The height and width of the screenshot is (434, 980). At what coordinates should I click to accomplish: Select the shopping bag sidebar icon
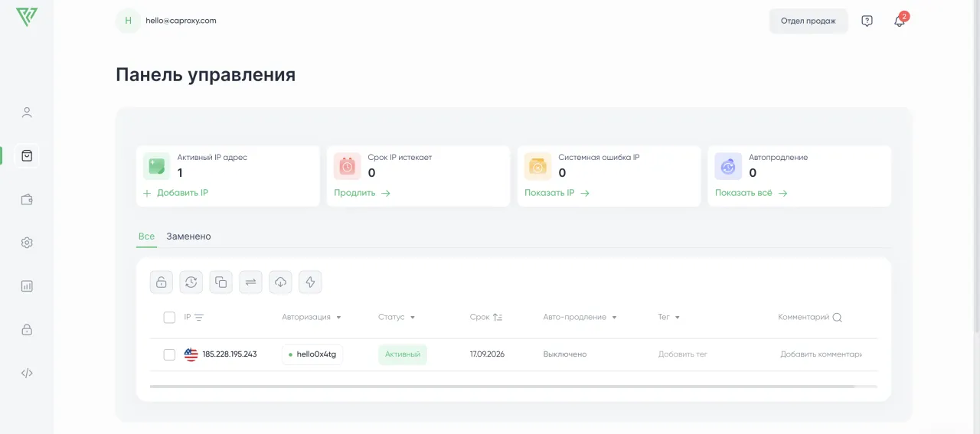click(27, 155)
